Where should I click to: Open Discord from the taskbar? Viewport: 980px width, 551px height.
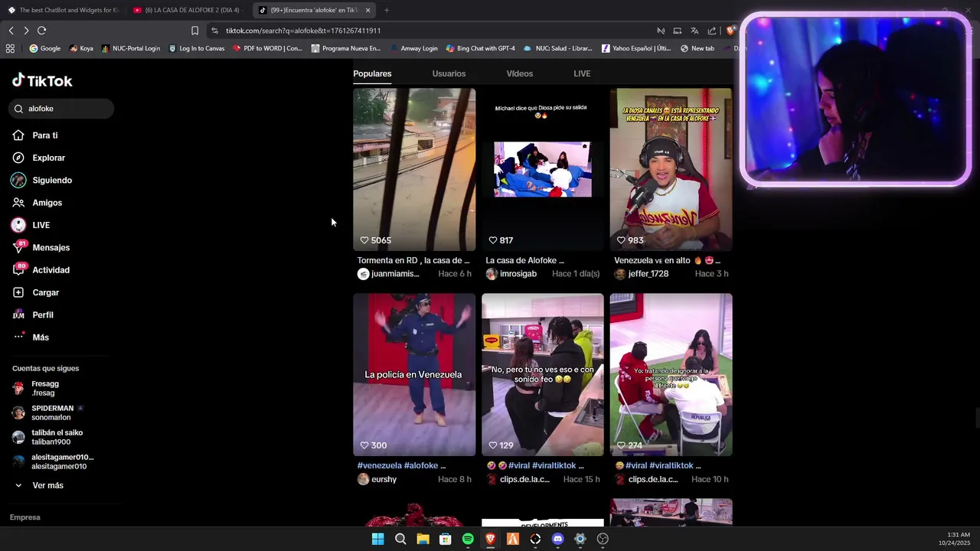tap(557, 539)
